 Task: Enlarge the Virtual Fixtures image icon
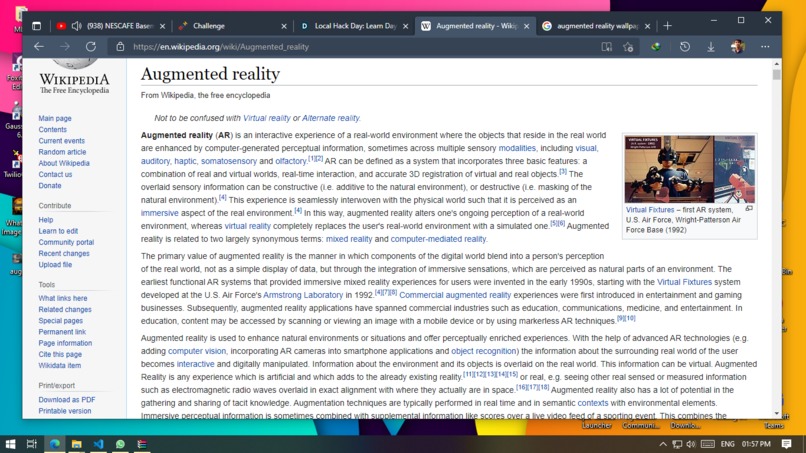[749, 209]
